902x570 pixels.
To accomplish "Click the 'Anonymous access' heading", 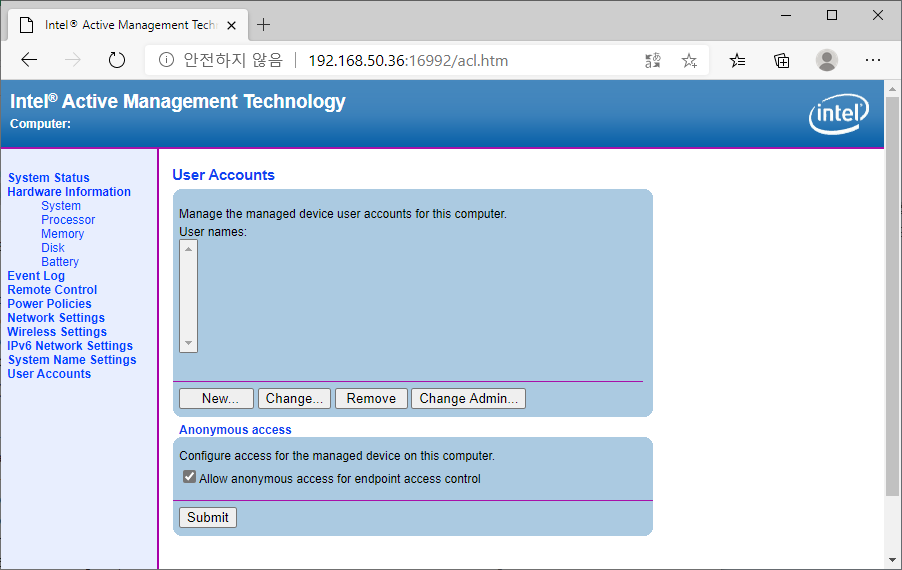I will (x=235, y=430).
